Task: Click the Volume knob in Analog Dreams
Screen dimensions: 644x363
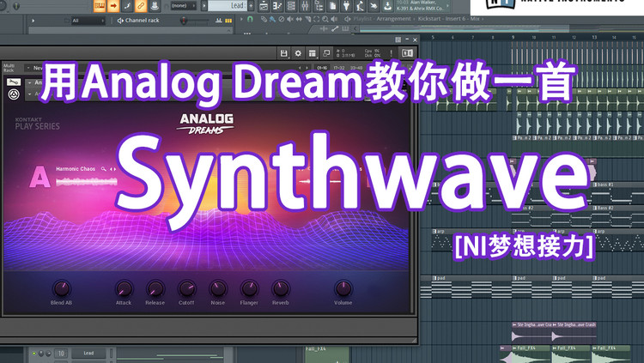Action: [x=343, y=288]
